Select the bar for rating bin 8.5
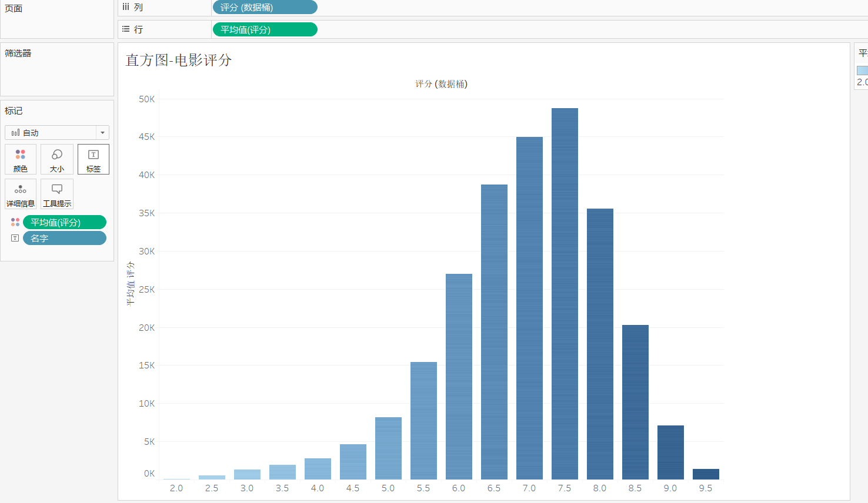Image resolution: width=868 pixels, height=503 pixels. click(x=635, y=402)
